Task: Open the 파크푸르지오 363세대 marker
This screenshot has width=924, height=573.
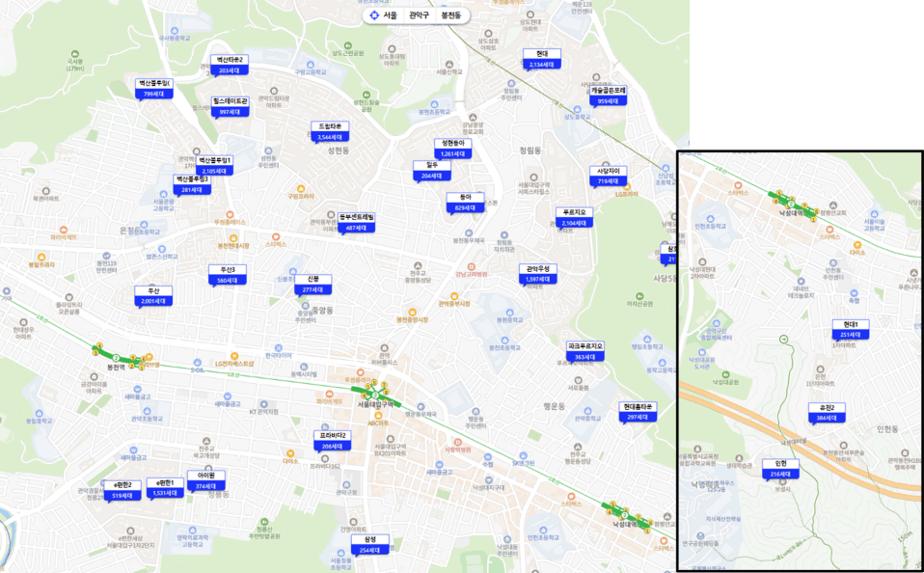Action: (585, 351)
